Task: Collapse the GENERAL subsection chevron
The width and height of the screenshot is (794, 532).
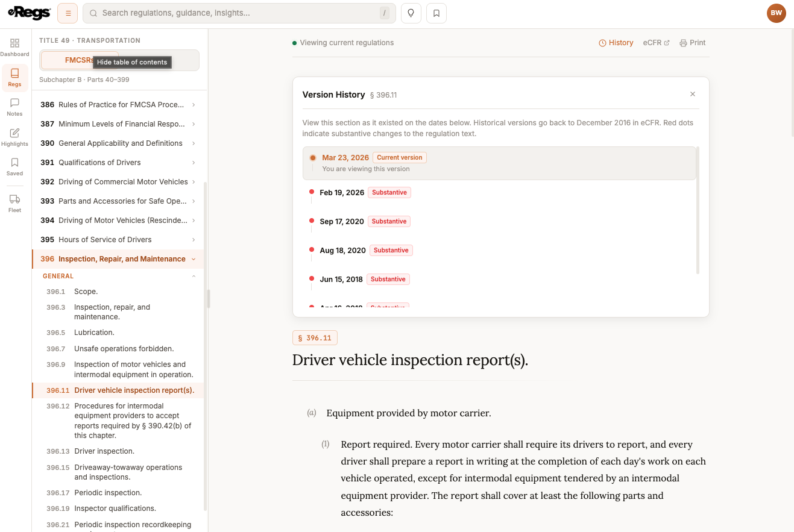Action: click(194, 276)
